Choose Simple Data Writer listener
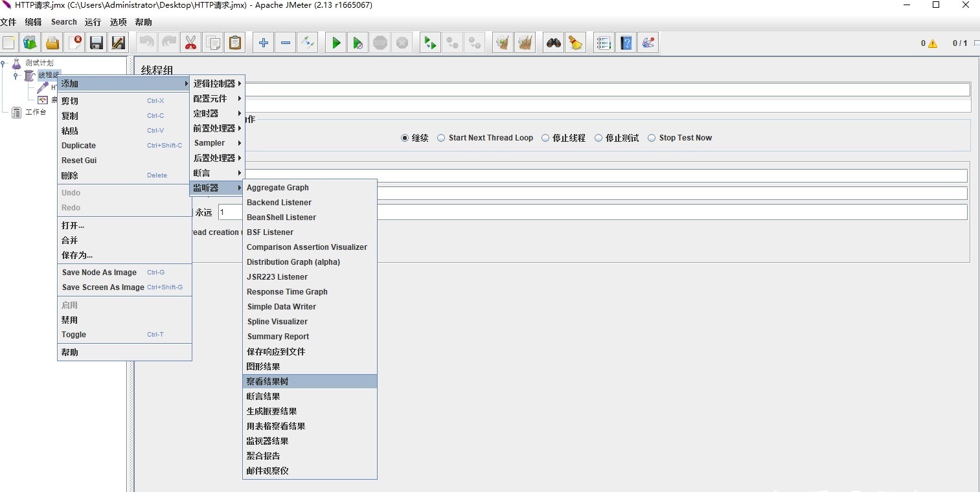980x492 pixels. tap(310, 307)
